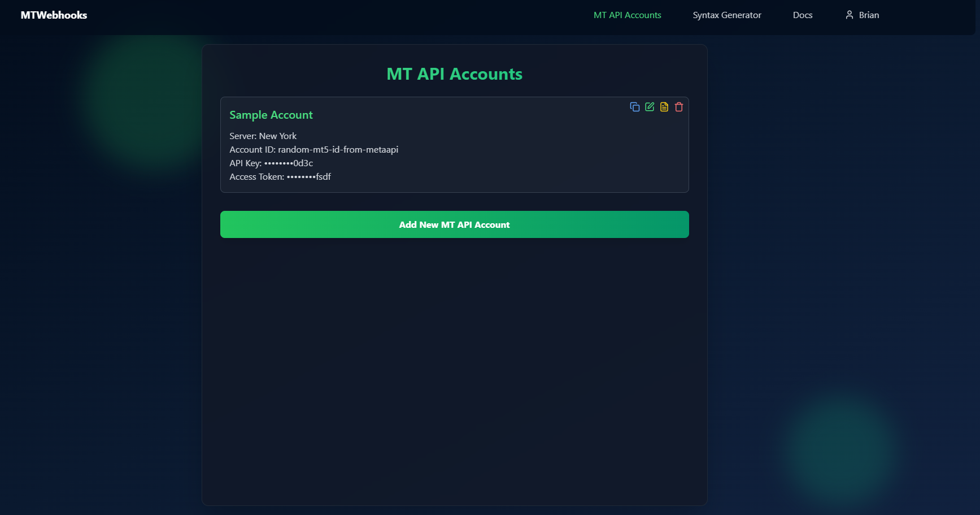Image resolution: width=980 pixels, height=515 pixels.
Task: Click the 'Access Token:' label
Action: (256, 177)
